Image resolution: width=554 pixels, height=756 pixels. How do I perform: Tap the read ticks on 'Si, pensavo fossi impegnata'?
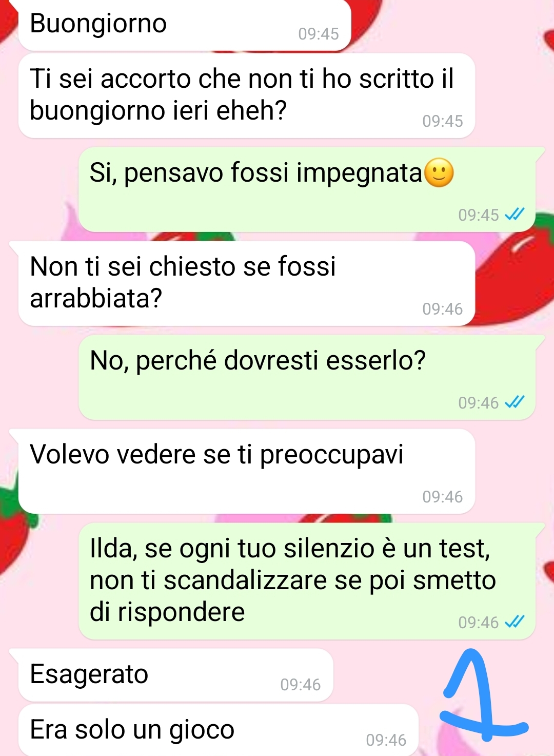(515, 215)
